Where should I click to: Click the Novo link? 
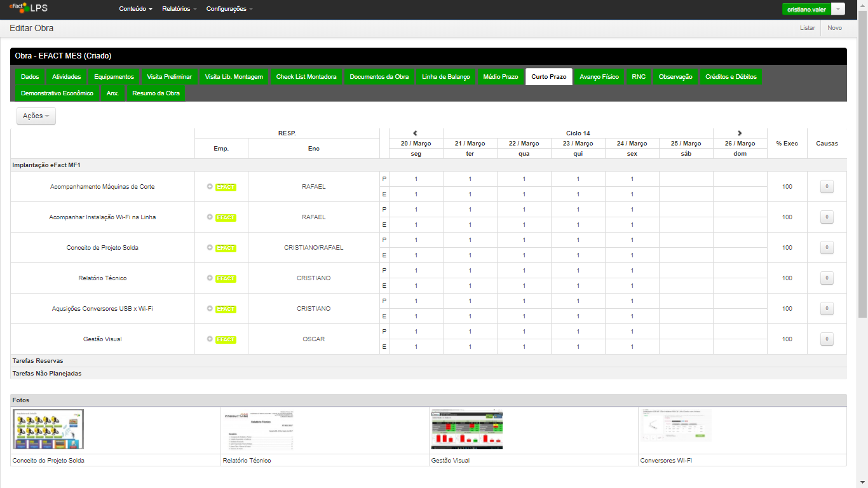[834, 28]
